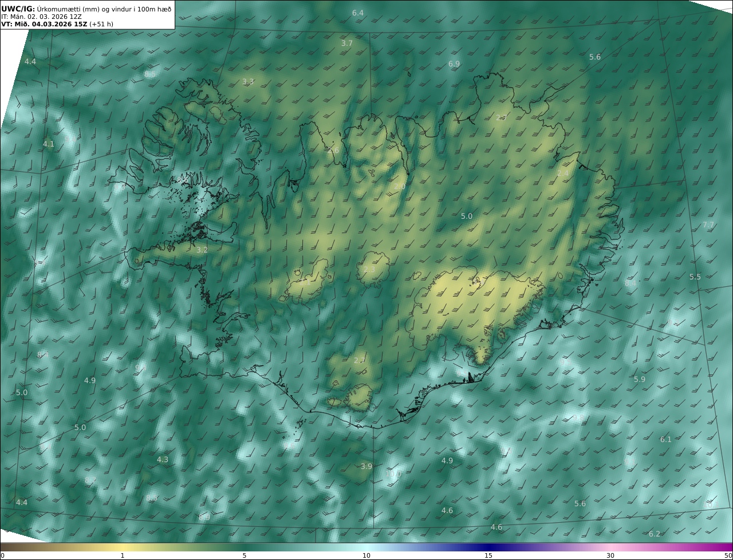Click the 3.2 value on the map
The image size is (733, 560).
(x=202, y=250)
